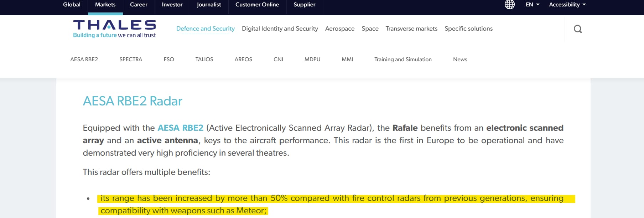
Task: Open Customer Online portal link
Action: [x=257, y=5]
